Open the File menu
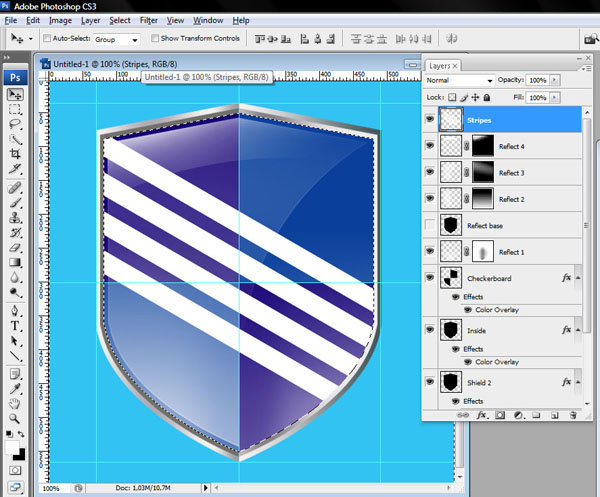 (x=11, y=20)
